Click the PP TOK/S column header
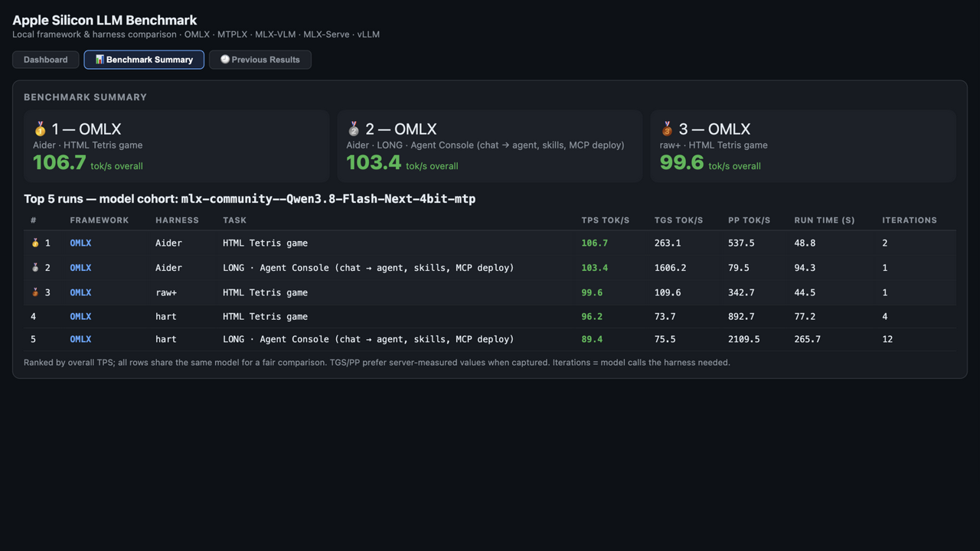This screenshot has height=551, width=980. 750,220
